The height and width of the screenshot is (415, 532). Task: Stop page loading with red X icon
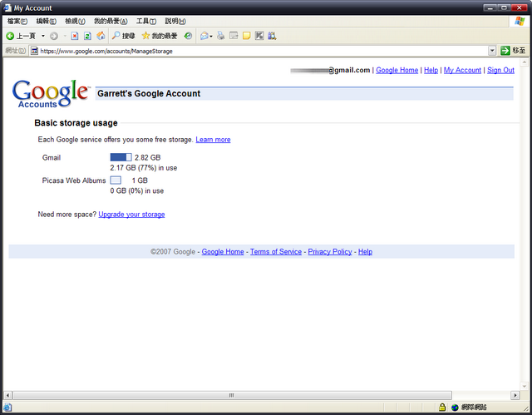75,36
